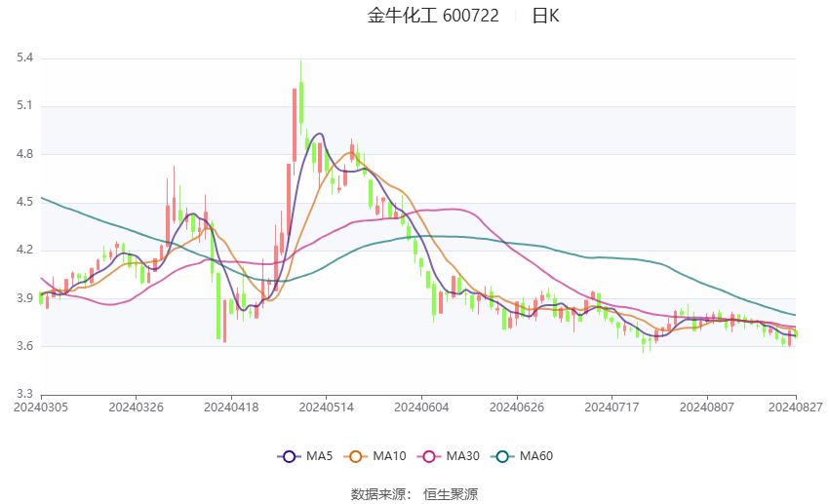
Task: Click y-axis value 5.4
Action: point(24,58)
